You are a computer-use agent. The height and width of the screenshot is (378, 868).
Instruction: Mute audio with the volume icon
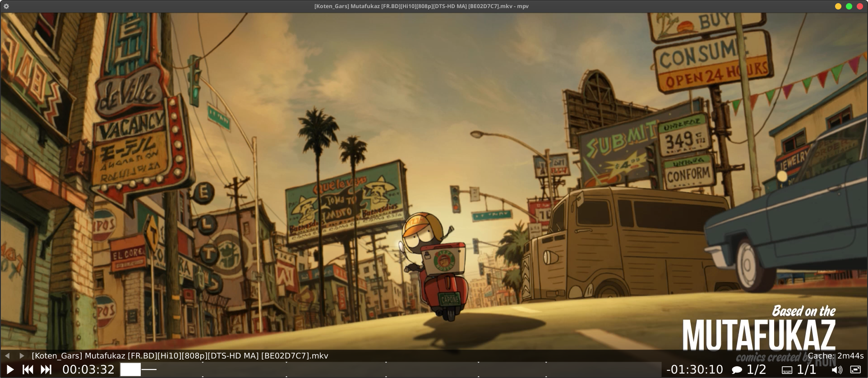837,370
